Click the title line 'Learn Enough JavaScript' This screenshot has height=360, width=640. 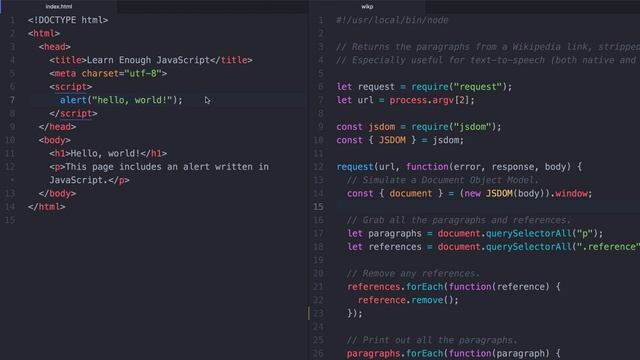tap(151, 60)
